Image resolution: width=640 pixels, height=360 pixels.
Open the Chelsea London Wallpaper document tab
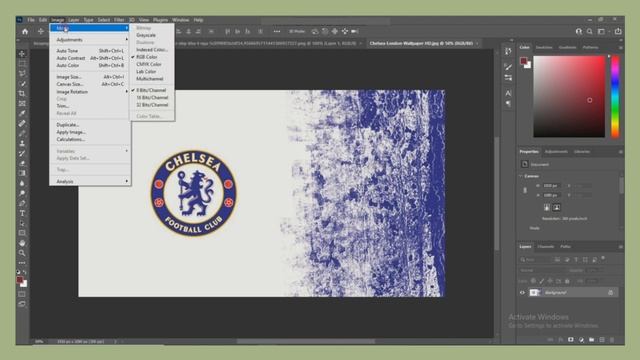click(421, 43)
